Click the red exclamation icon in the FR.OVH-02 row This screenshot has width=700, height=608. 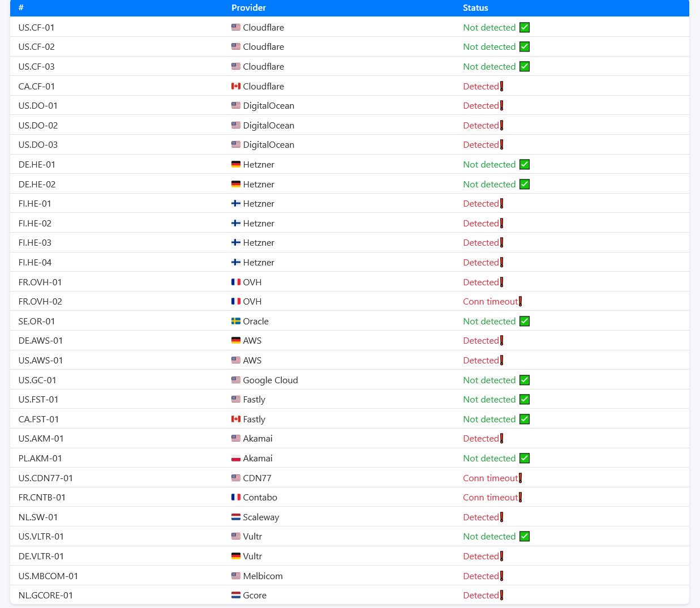click(520, 301)
